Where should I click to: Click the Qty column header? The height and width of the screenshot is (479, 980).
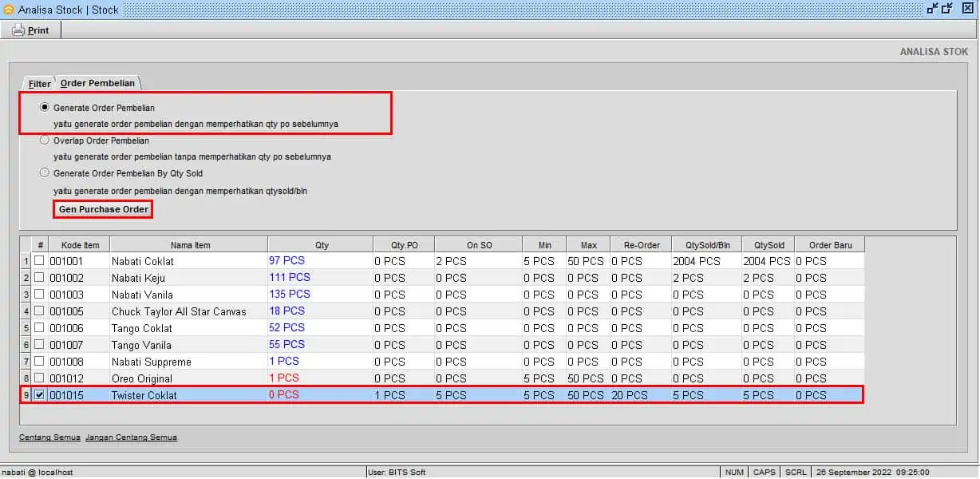[x=321, y=245]
